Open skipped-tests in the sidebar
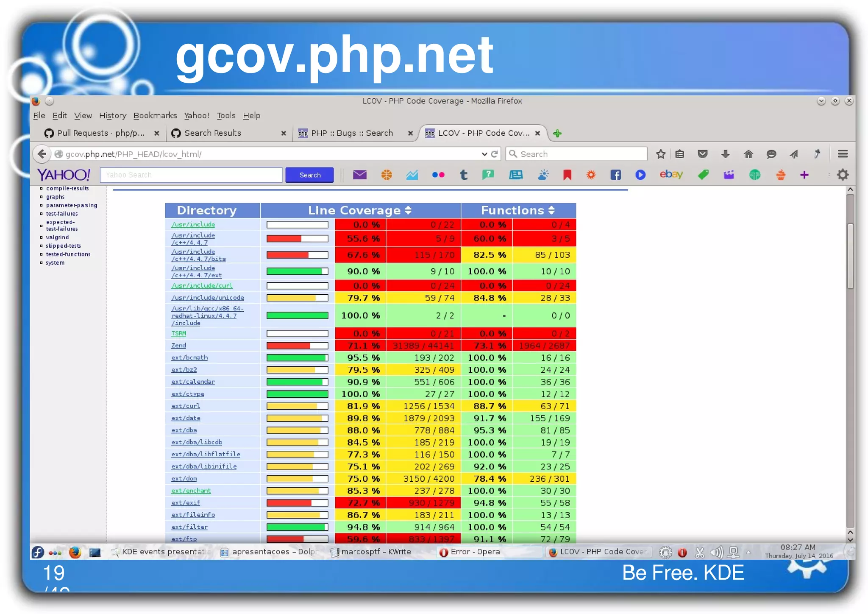Viewport: 868px width, 614px height. pyautogui.click(x=63, y=246)
